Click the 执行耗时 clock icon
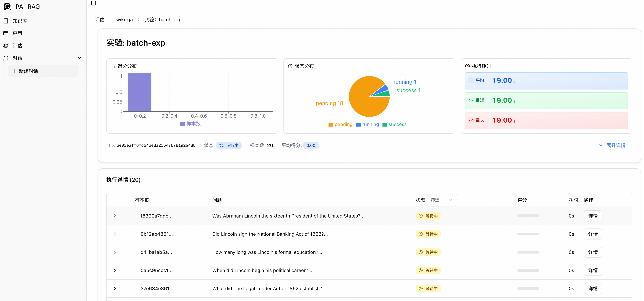Viewport: 644px width, 301px height. (x=467, y=66)
